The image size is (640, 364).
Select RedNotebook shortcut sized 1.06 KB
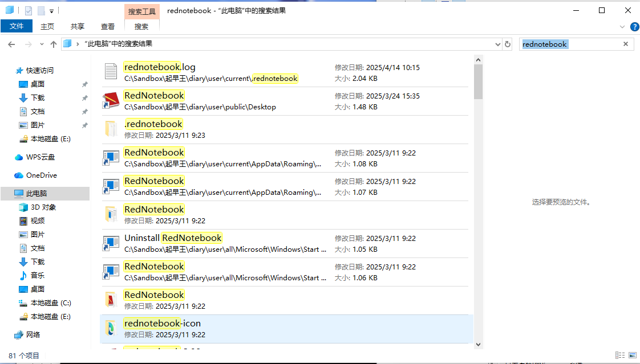(285, 272)
